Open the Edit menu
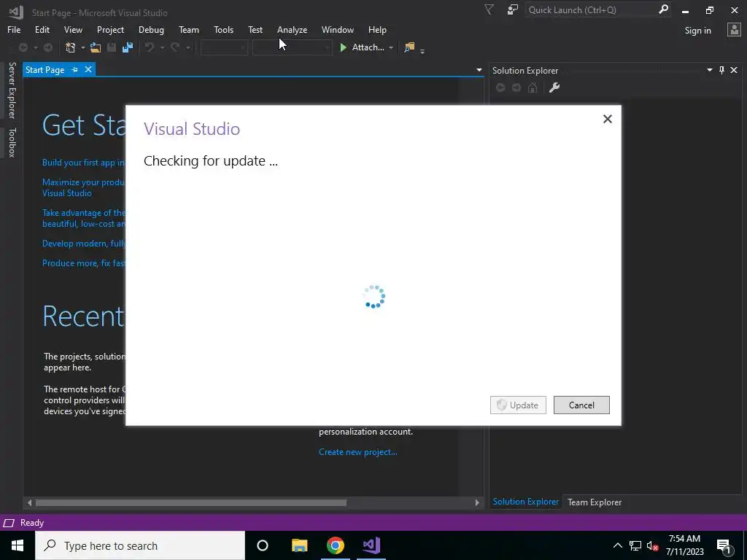747x560 pixels. click(x=42, y=29)
